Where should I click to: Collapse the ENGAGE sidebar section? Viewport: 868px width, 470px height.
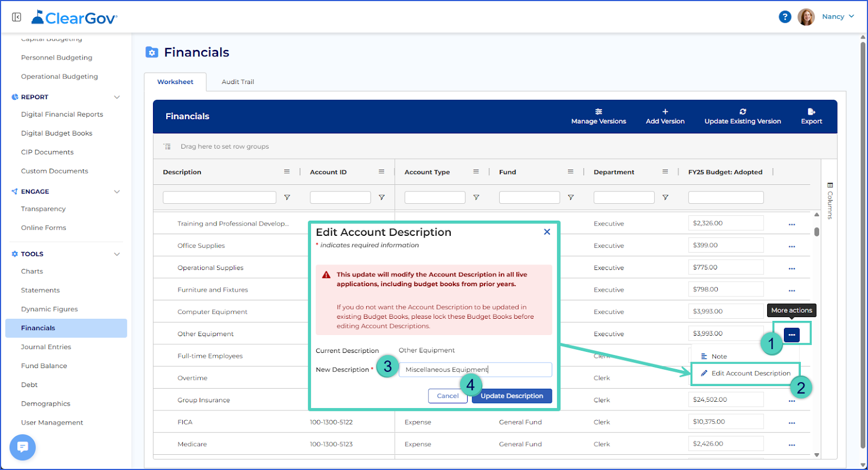(117, 191)
